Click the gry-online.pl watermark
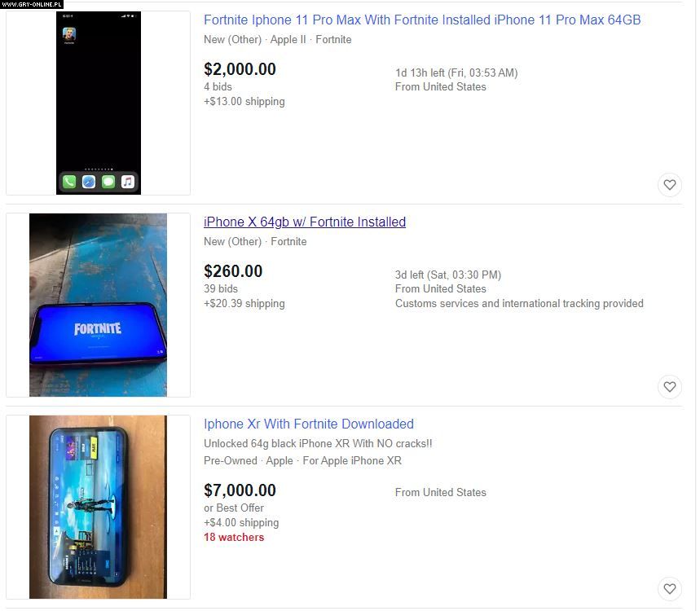Viewport: 700px width, 611px height. point(32,4)
